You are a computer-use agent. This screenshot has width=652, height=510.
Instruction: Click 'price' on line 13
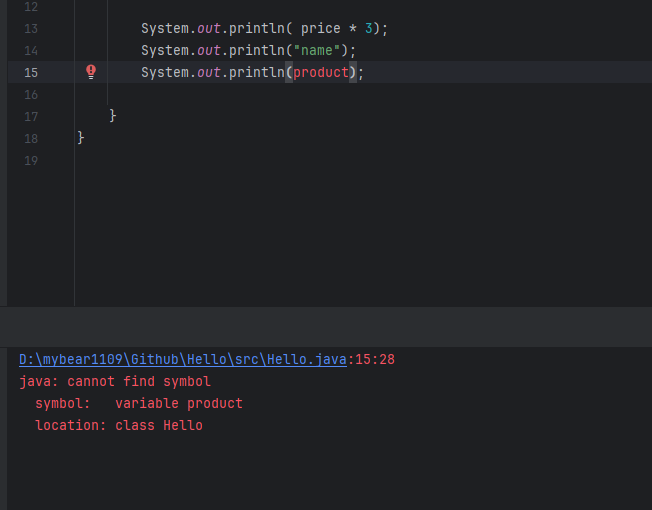(321, 29)
